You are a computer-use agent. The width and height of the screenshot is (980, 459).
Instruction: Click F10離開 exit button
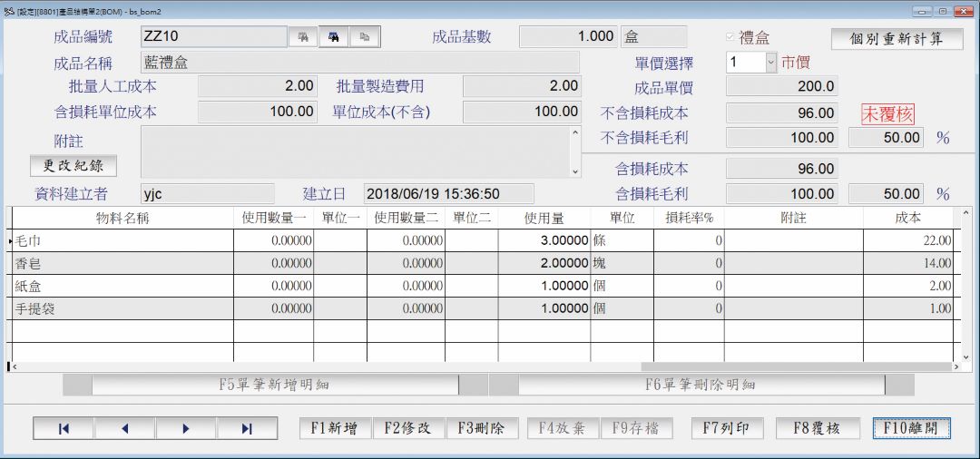pyautogui.click(x=911, y=428)
